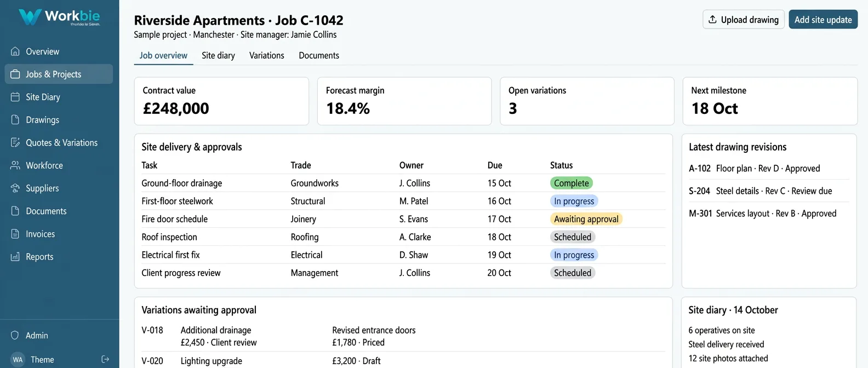Open drawing S-204 Steel details revision
Screen dimensions: 868x368
(769, 191)
